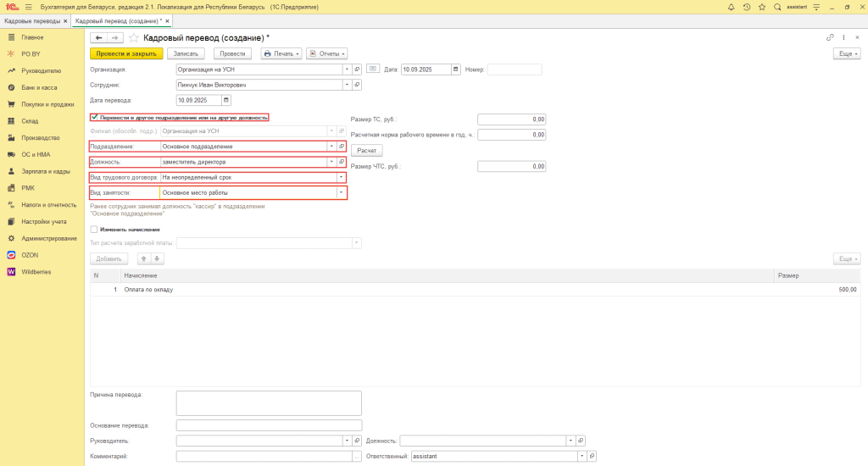Open the 1C main hamburger menu
This screenshot has width=868, height=466.
pyautogui.click(x=28, y=7)
